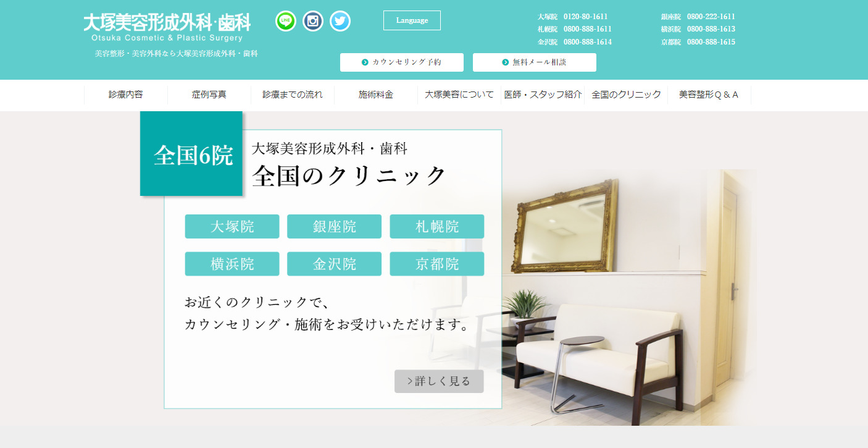Open the LINE social media icon
This screenshot has height=448, width=868.
(285, 20)
